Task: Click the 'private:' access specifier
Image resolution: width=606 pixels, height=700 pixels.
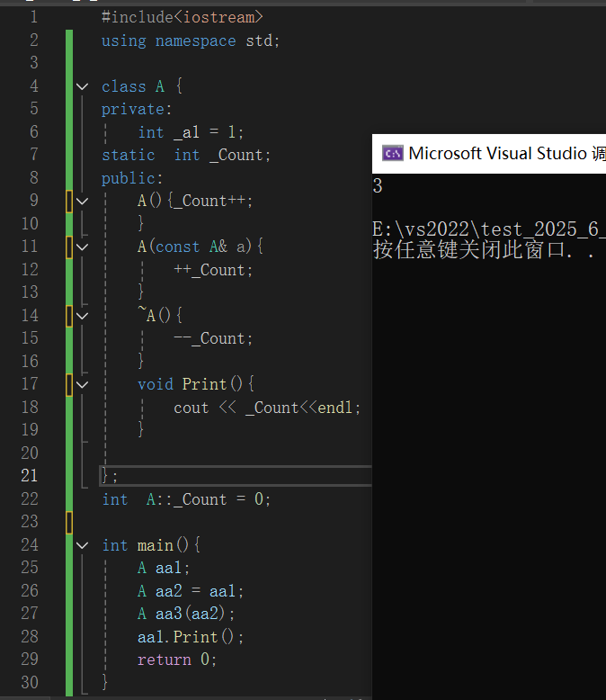Action: [137, 110]
